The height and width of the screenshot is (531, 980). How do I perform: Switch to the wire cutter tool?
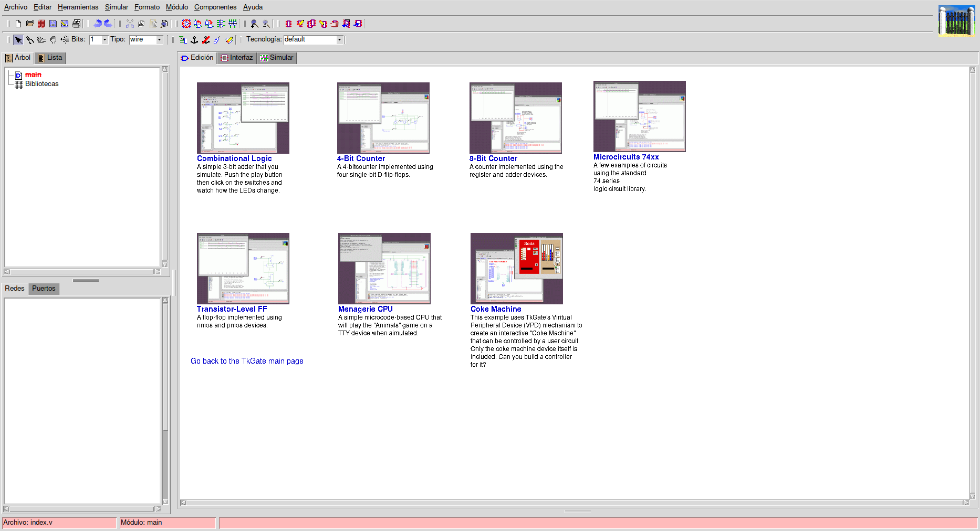(x=30, y=40)
